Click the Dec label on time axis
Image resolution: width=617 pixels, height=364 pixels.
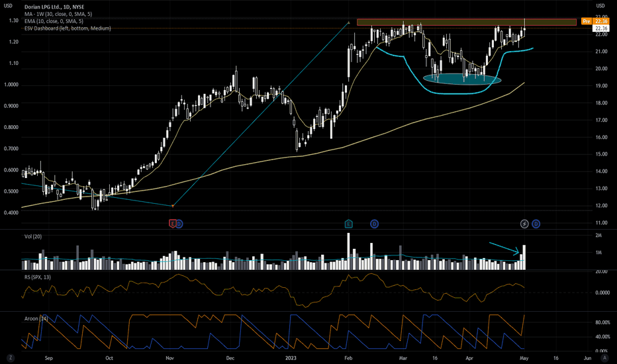click(x=230, y=358)
